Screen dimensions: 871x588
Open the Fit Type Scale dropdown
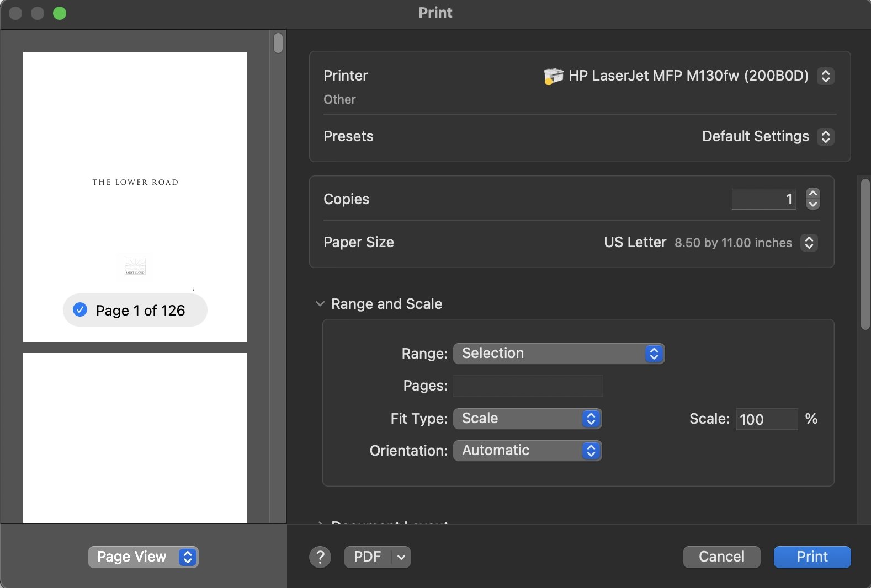tap(527, 419)
